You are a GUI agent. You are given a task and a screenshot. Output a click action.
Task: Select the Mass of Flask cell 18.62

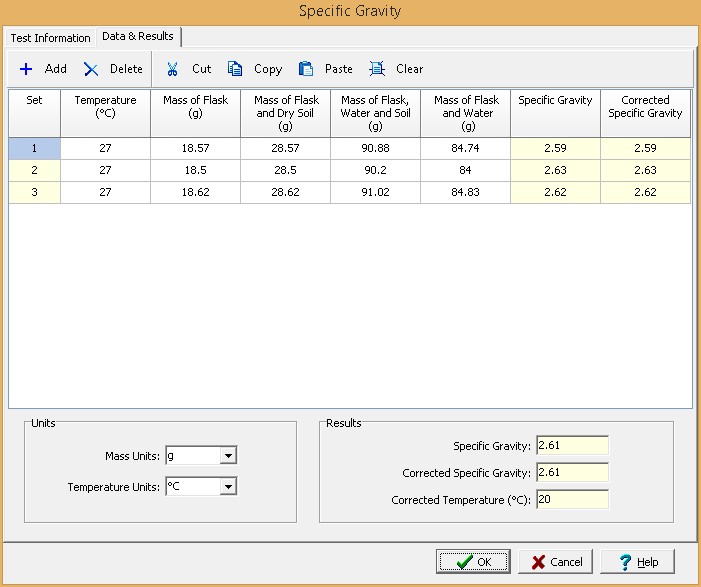(x=195, y=192)
